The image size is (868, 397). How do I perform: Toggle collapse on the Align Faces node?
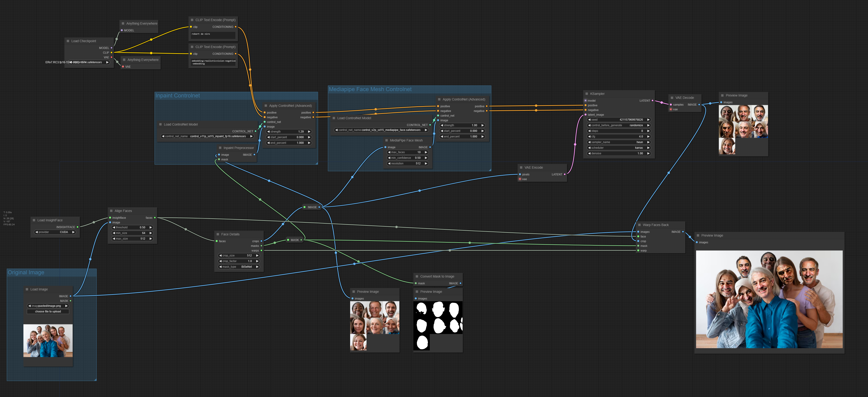point(111,211)
